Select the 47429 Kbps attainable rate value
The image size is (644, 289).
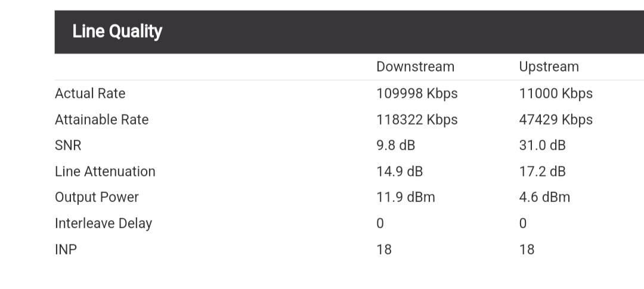[x=556, y=120]
